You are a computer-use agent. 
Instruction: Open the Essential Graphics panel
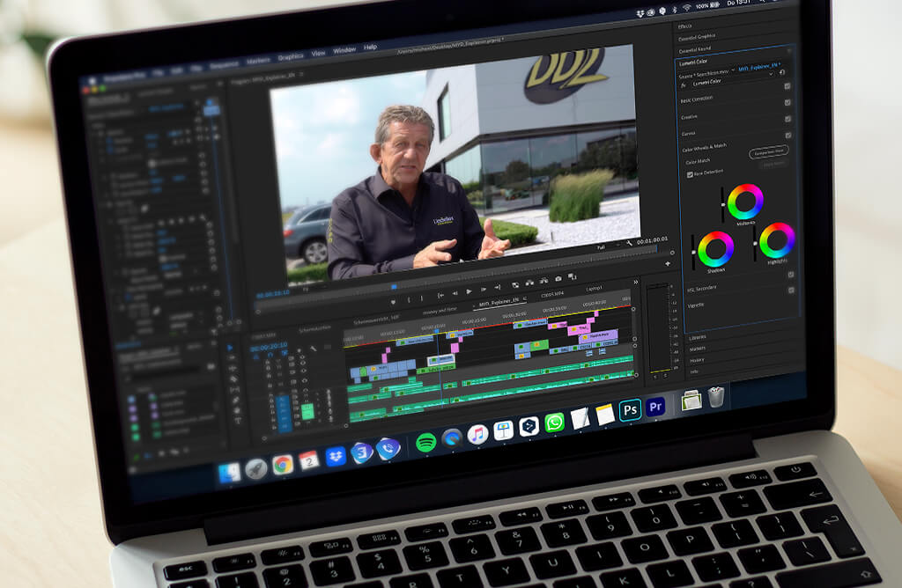click(x=696, y=37)
